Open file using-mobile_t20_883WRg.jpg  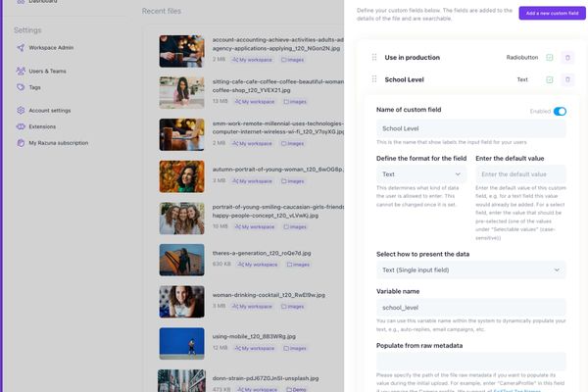point(254,336)
